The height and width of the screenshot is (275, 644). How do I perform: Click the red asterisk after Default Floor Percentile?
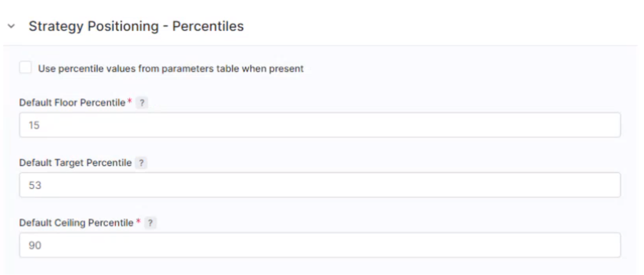tap(130, 102)
